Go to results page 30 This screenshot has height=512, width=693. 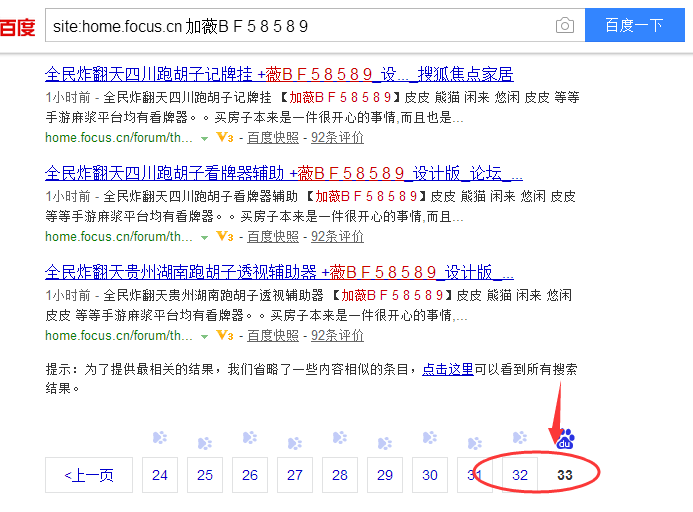click(430, 475)
